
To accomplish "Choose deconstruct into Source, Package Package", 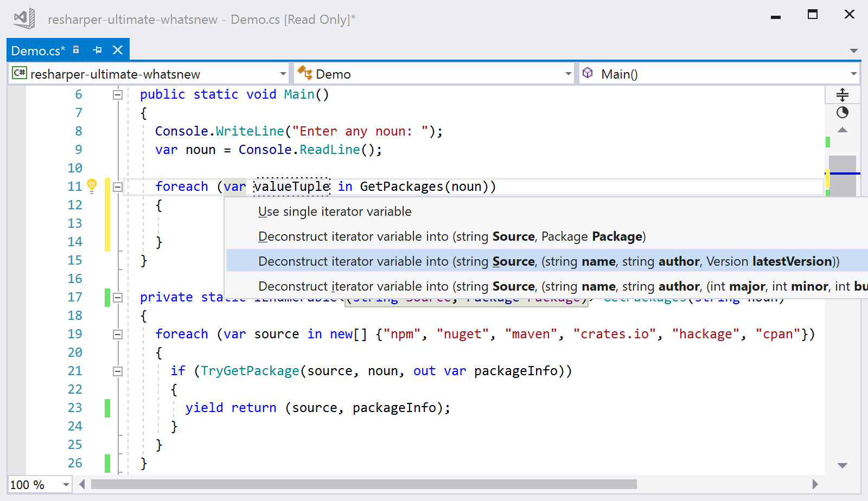I will coord(547,236).
